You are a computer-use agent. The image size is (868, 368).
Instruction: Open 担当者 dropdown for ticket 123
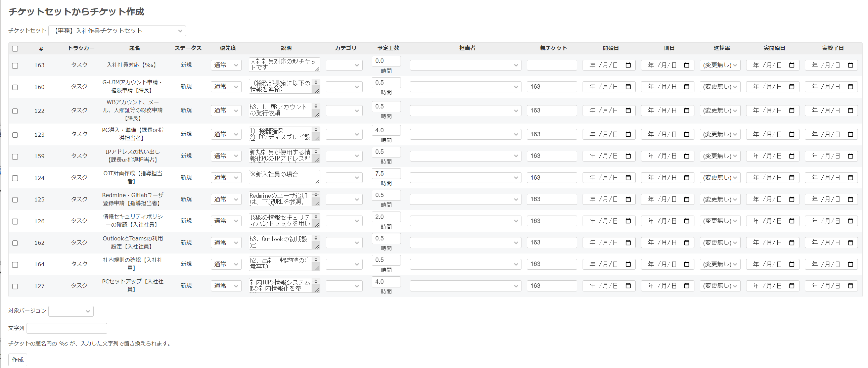(x=465, y=134)
